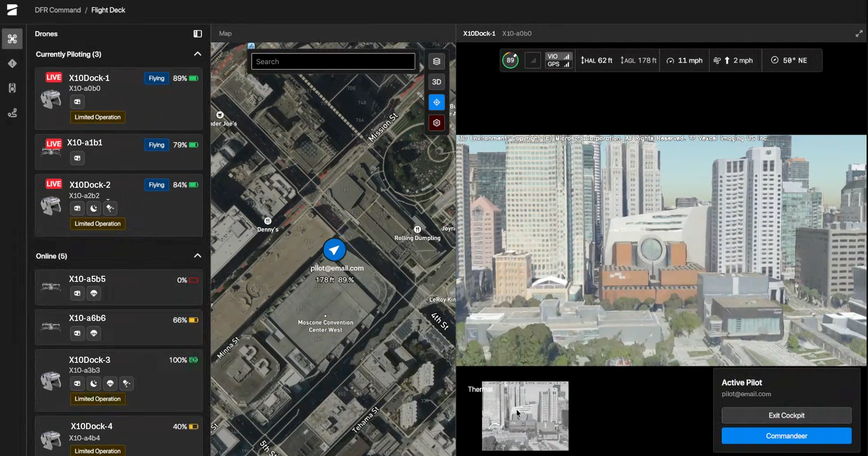Select the X10Dock-1 drone card name

[89, 78]
